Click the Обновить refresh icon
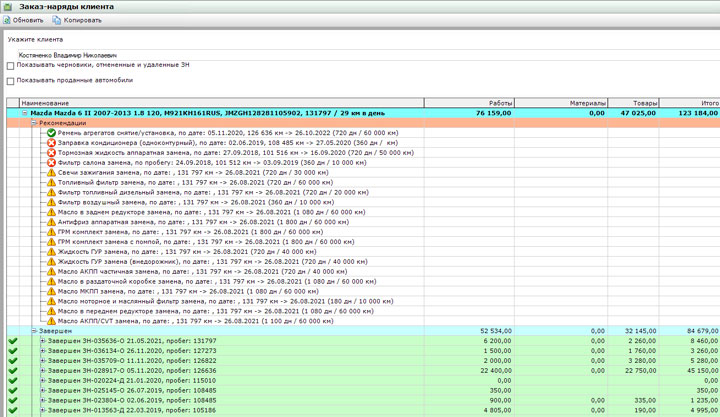 pyautogui.click(x=7, y=20)
